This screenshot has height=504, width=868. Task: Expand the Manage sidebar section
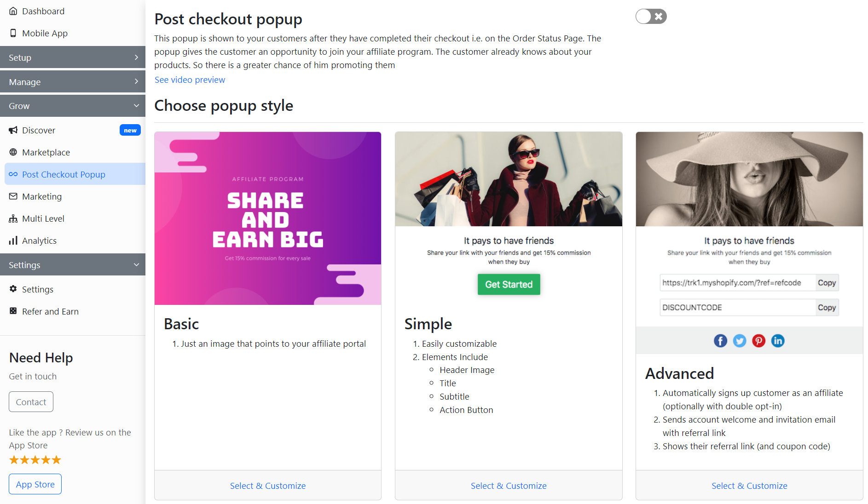73,82
